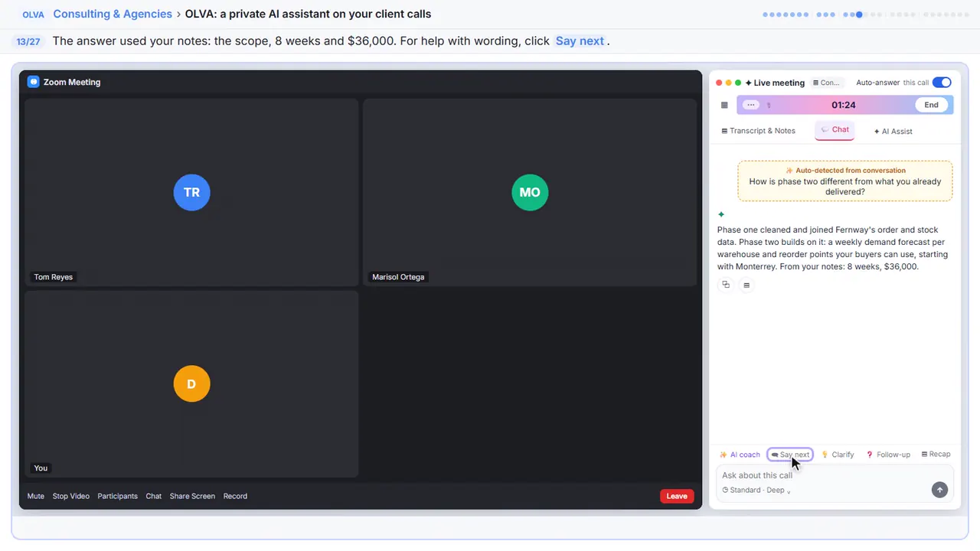Click Share Screen in Zoom toolbar
The width and height of the screenshot is (980, 551).
(192, 496)
